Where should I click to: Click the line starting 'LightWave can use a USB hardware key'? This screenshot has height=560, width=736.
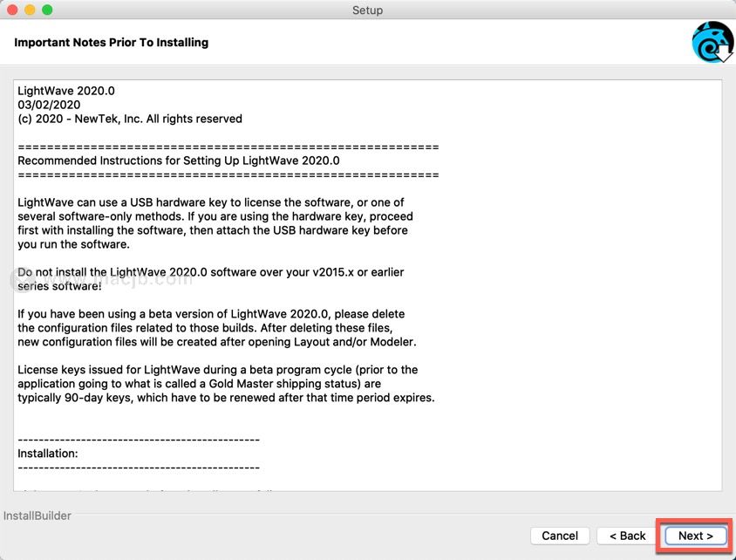[x=211, y=202]
